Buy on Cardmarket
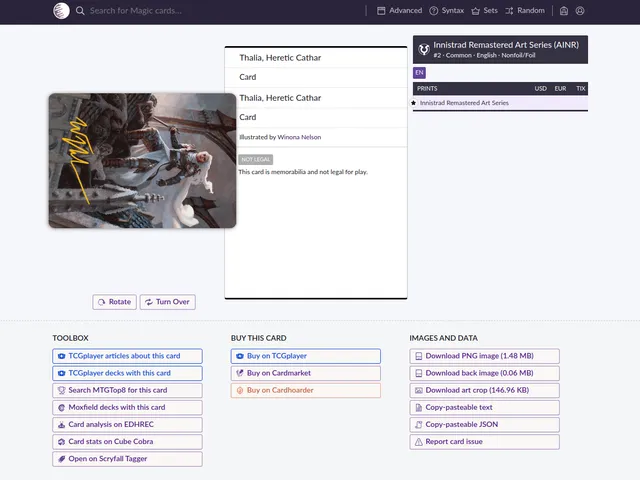This screenshot has height=480, width=640. (306, 373)
